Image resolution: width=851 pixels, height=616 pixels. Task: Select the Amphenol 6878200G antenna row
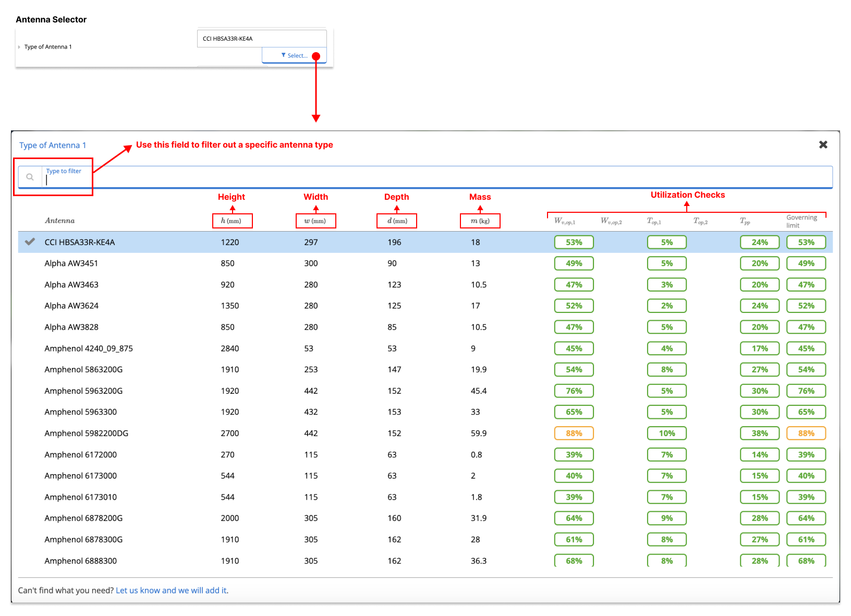425,518
